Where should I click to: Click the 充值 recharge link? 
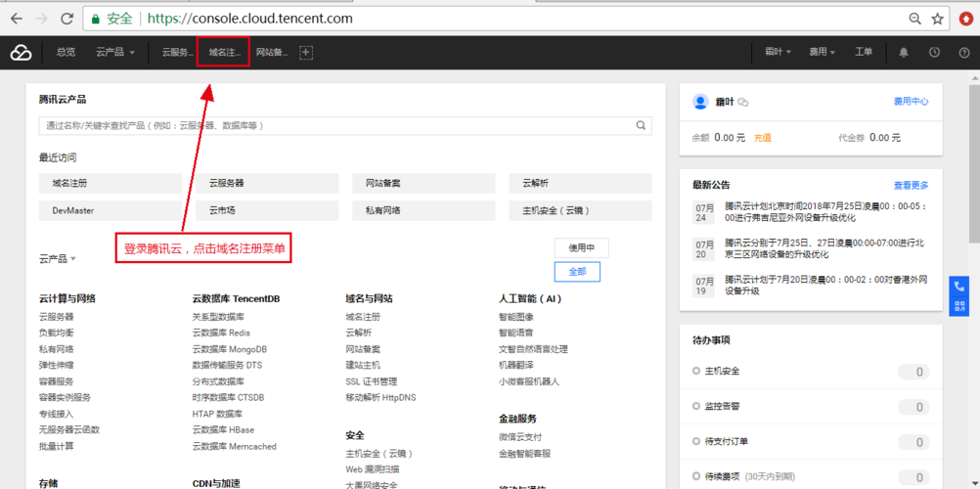pyautogui.click(x=762, y=138)
